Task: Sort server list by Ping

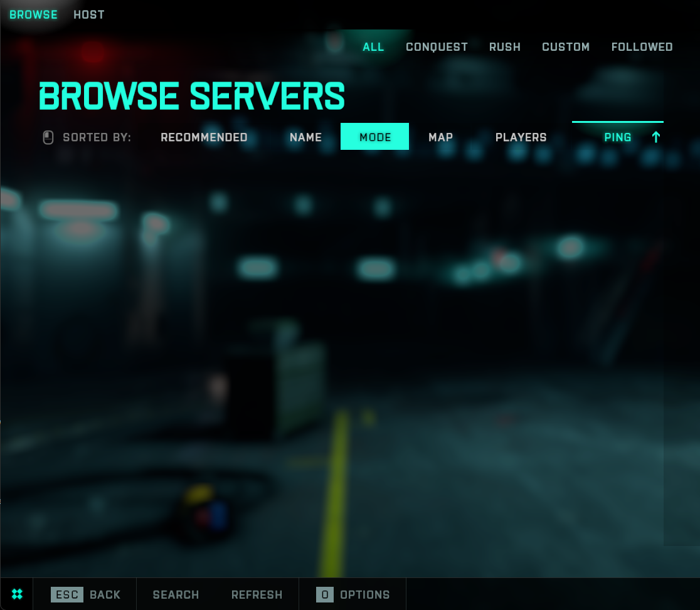Action: (x=617, y=137)
